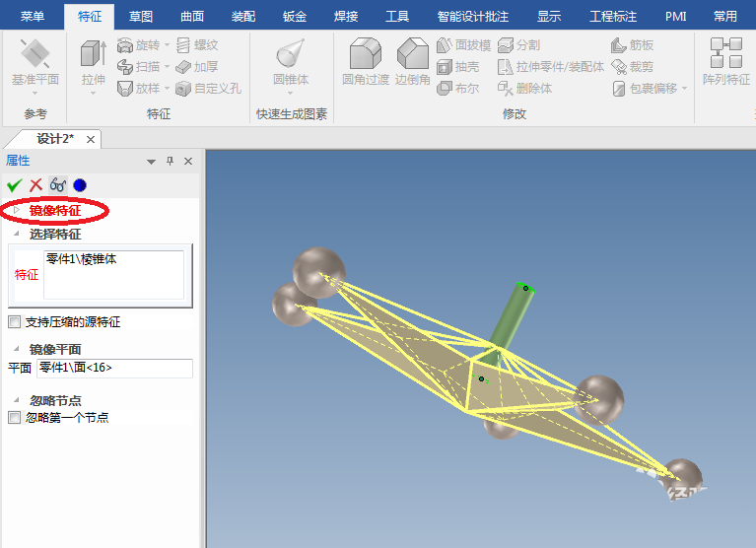Open 拉伸 dropdown arrow
Screen dimensions: 756x548
[93, 93]
